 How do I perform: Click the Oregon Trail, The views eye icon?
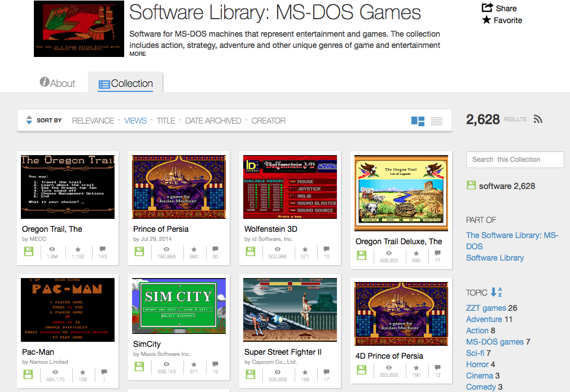pyautogui.click(x=52, y=249)
